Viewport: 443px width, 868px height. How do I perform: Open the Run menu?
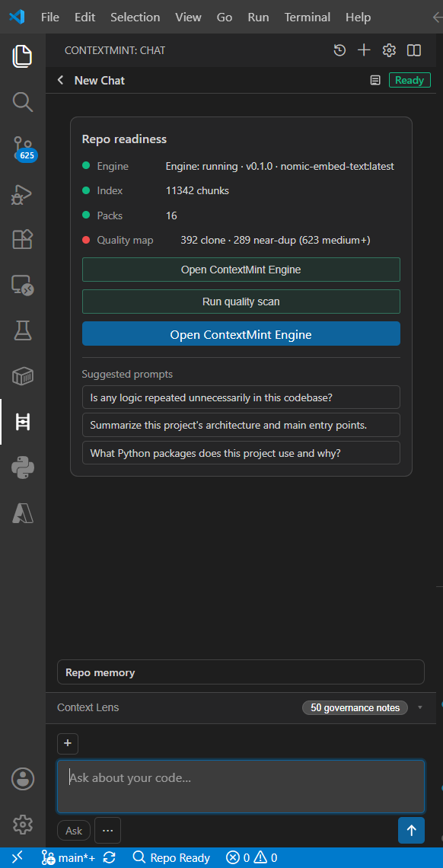coord(258,18)
